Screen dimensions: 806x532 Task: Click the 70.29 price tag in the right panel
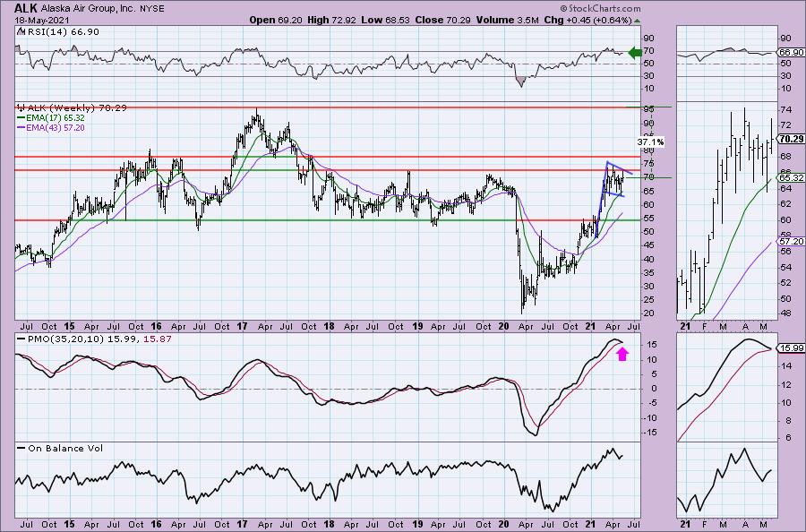[791, 139]
